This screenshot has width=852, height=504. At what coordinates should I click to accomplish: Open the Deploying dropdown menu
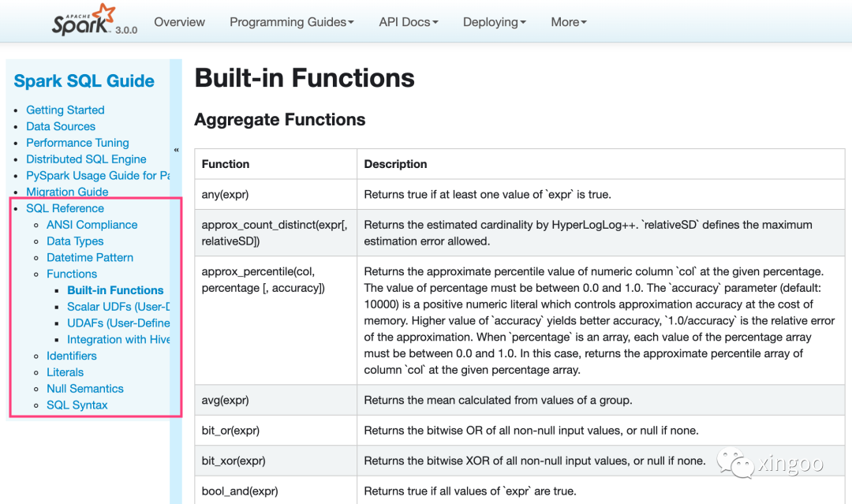pyautogui.click(x=494, y=22)
